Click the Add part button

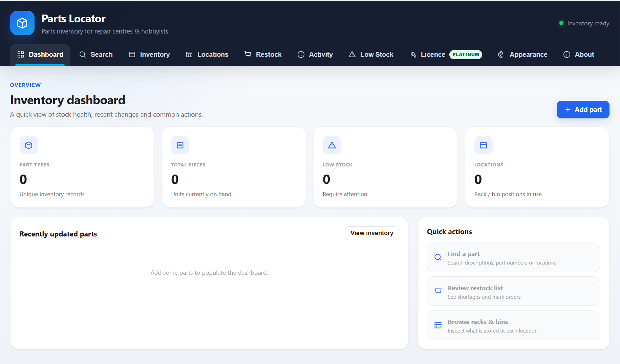click(x=583, y=110)
